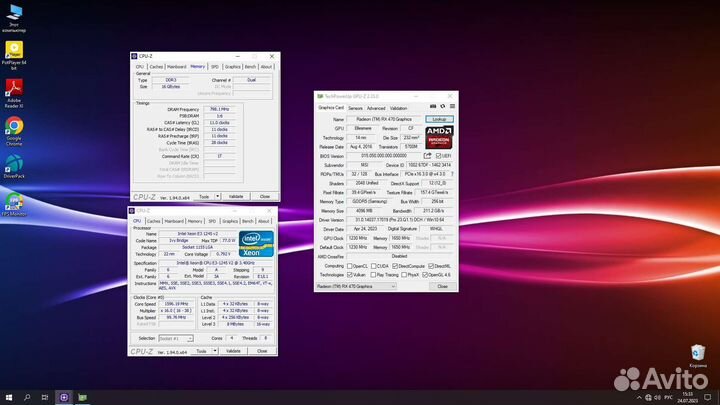Launch PotPlayer 64 bit shortcut

click(14, 56)
